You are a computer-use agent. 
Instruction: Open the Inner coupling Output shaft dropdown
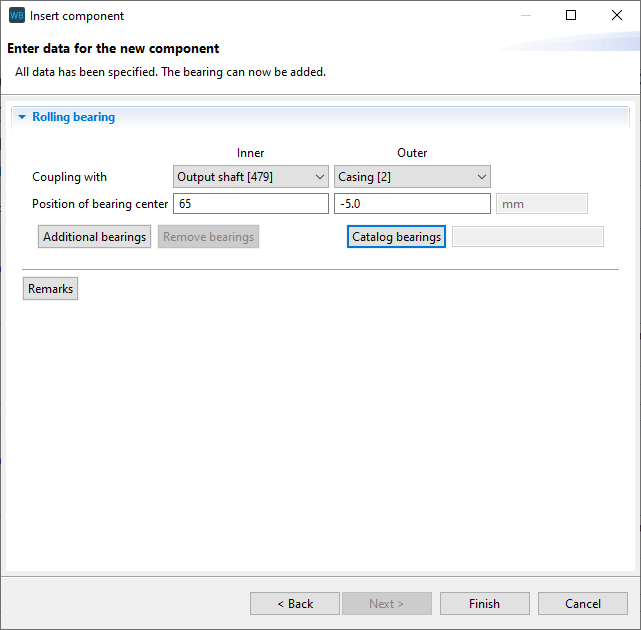[x=250, y=177]
